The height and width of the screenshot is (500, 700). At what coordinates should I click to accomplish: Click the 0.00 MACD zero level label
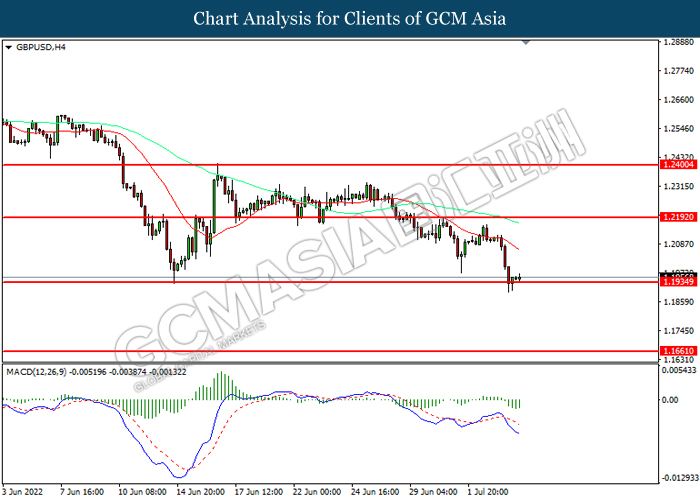(671, 400)
